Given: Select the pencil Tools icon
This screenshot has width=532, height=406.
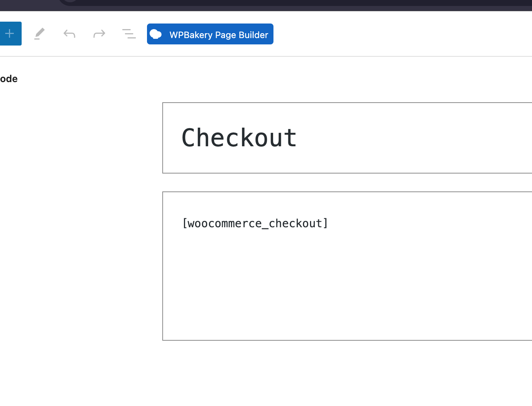Looking at the screenshot, I should (40, 34).
